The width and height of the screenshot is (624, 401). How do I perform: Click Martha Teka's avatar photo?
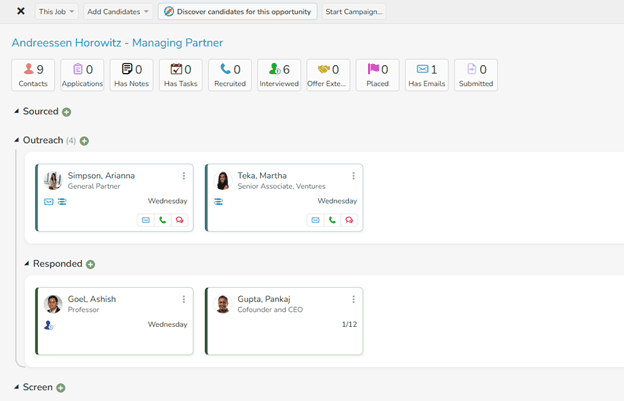tap(222, 181)
